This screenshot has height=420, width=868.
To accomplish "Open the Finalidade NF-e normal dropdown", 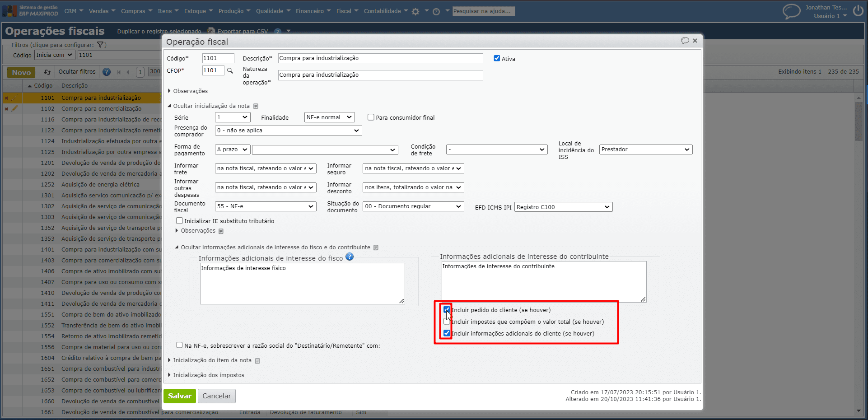I will 330,117.
